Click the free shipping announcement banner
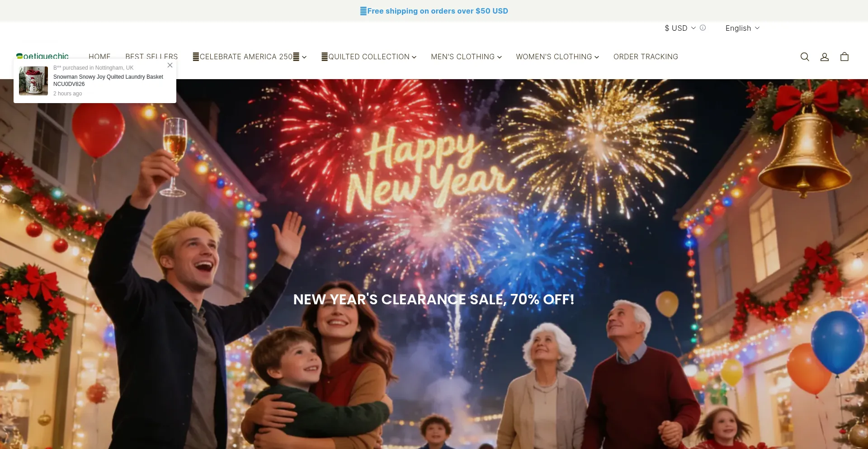The height and width of the screenshot is (449, 868). (x=434, y=11)
